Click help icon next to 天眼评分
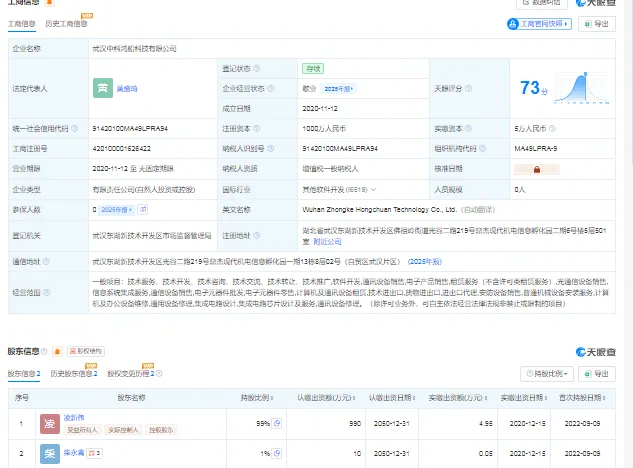The height and width of the screenshot is (468, 633). coord(468,88)
